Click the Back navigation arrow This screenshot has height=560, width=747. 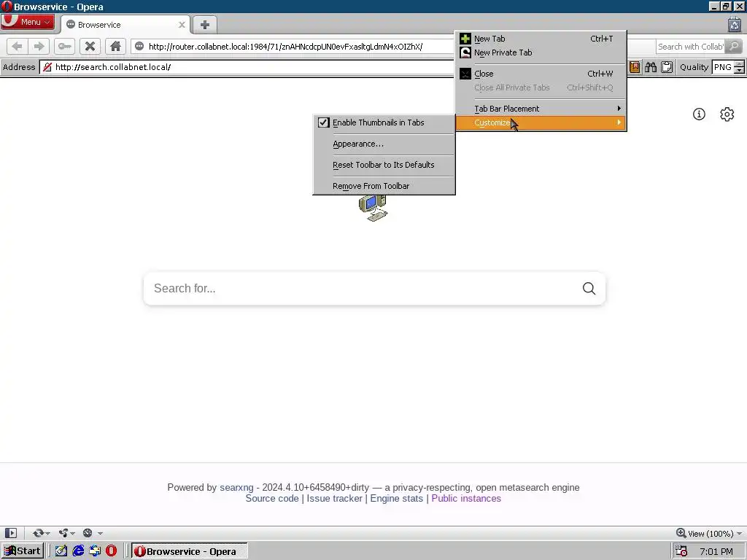tap(18, 46)
